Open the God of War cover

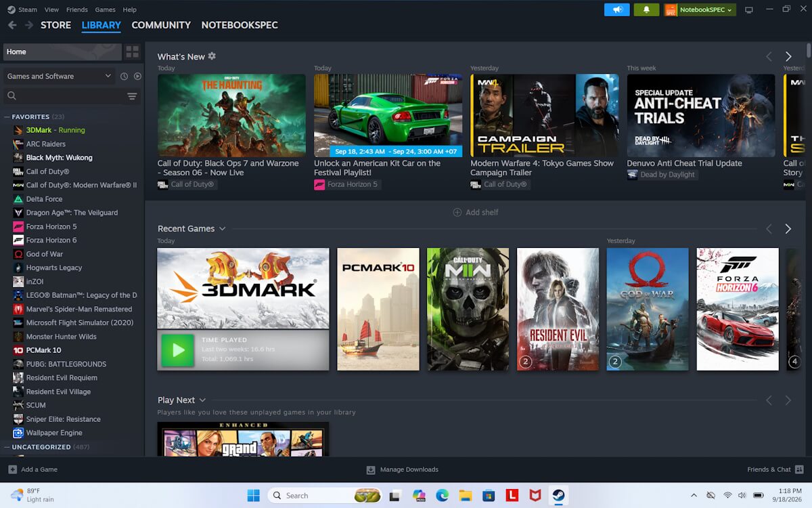[x=648, y=309]
